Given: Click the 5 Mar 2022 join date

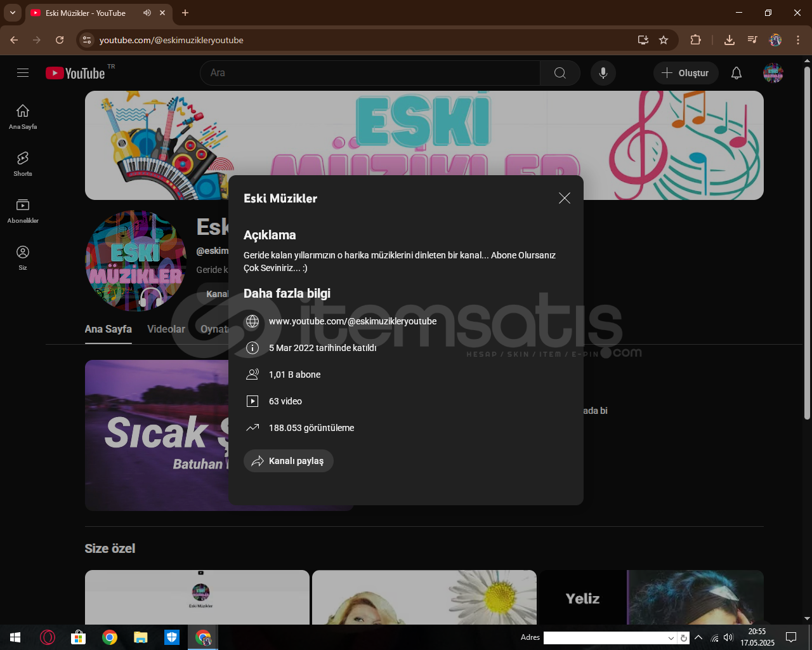Looking at the screenshot, I should click(x=322, y=348).
